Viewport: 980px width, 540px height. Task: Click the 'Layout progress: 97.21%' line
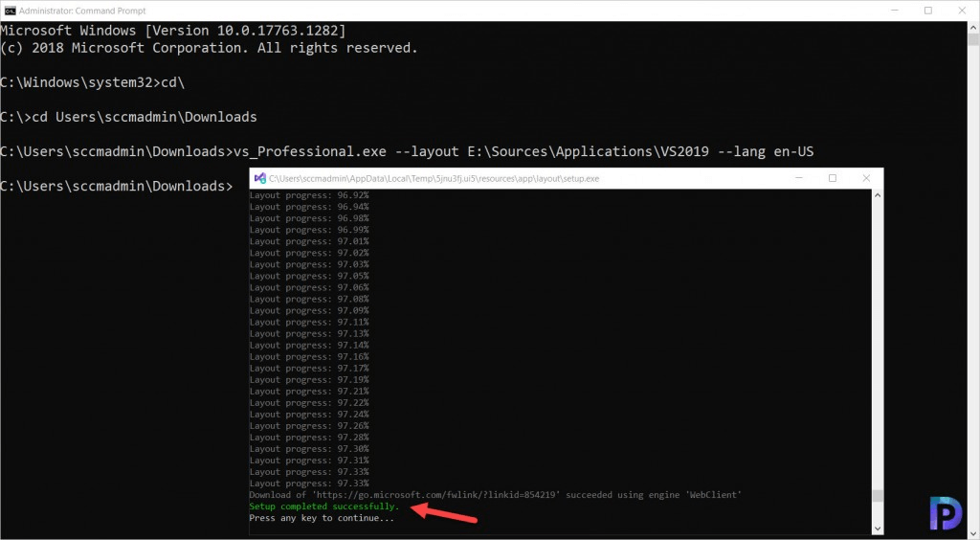(309, 392)
